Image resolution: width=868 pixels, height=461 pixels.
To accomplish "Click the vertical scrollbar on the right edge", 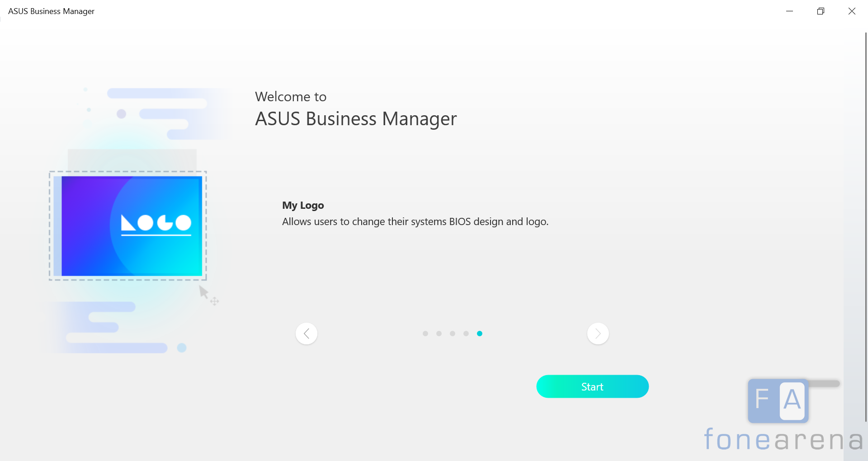I will pos(866,226).
